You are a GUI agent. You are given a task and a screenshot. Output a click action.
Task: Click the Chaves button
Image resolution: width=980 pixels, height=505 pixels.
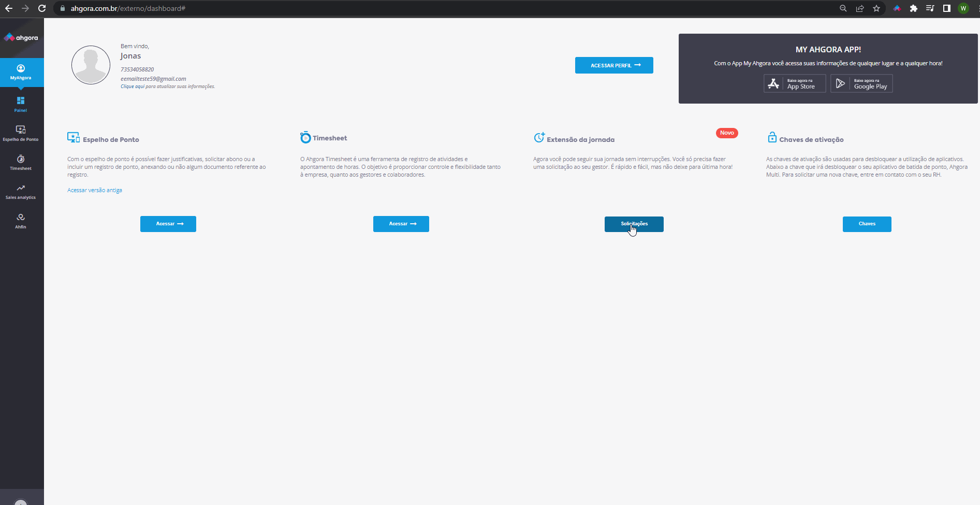867,224
